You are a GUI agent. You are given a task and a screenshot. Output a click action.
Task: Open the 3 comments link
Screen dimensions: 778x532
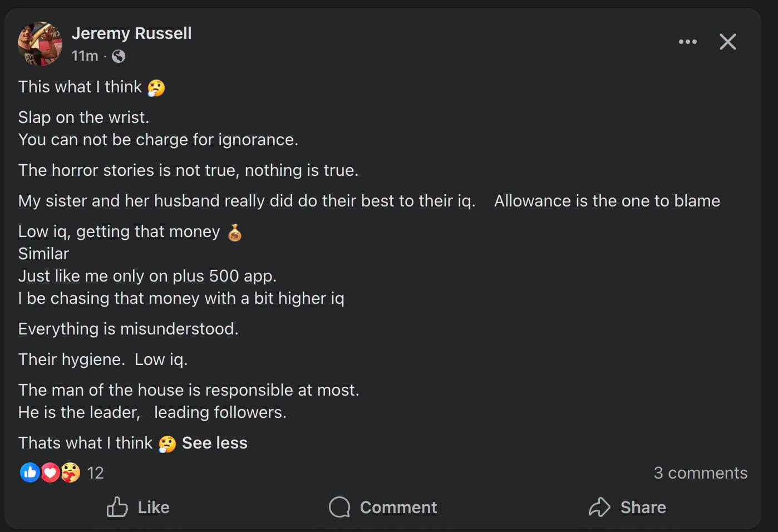click(x=701, y=473)
